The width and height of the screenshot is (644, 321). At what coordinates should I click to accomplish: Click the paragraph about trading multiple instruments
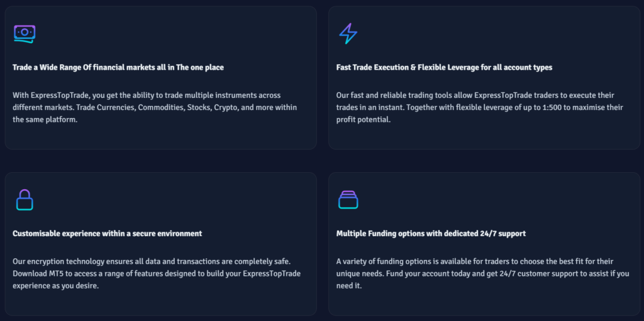(155, 107)
